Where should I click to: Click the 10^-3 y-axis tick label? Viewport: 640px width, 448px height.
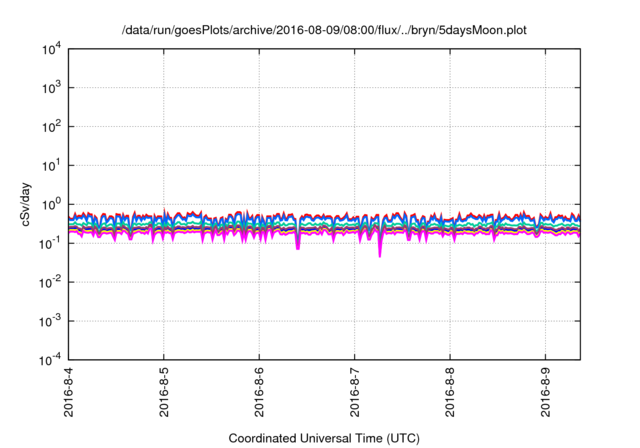[50, 321]
